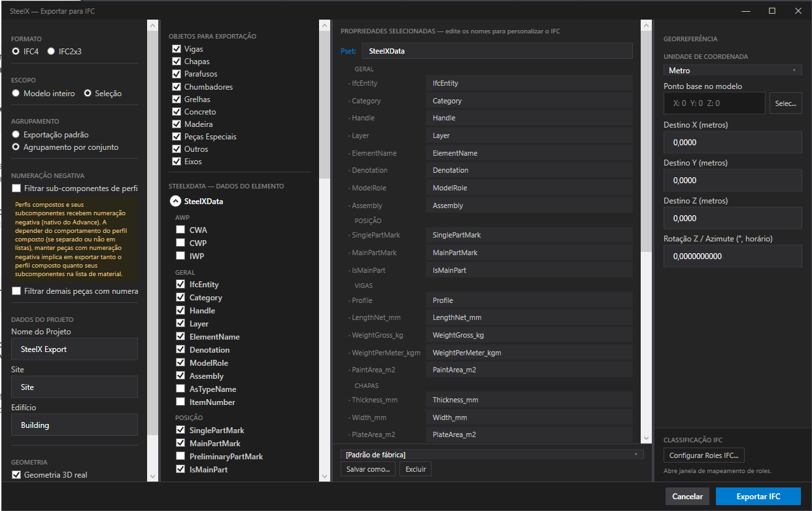This screenshot has height=511, width=812.
Task: Click the ponto base coordinates field
Action: click(714, 103)
